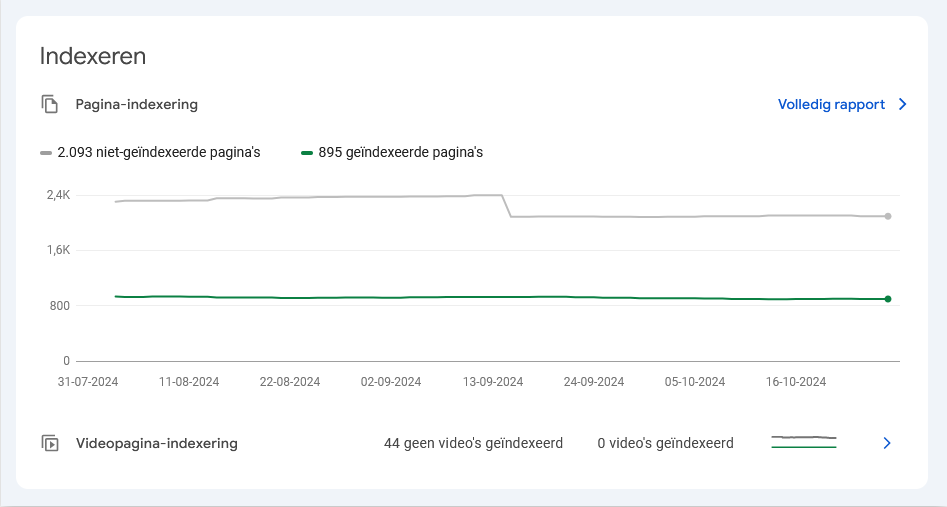The height and width of the screenshot is (507, 947).
Task: Click the 02-09-2024 date label
Action: click(391, 382)
